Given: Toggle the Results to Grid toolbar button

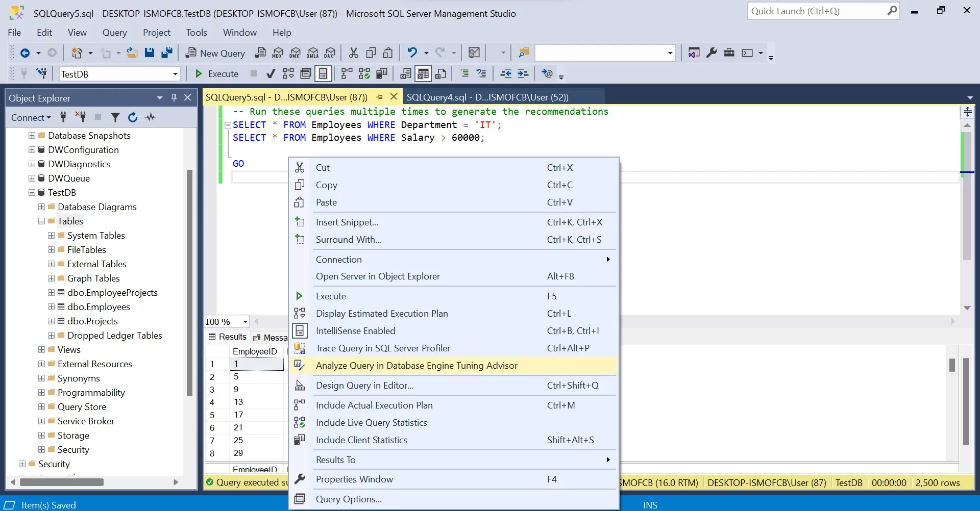Looking at the screenshot, I should (423, 74).
